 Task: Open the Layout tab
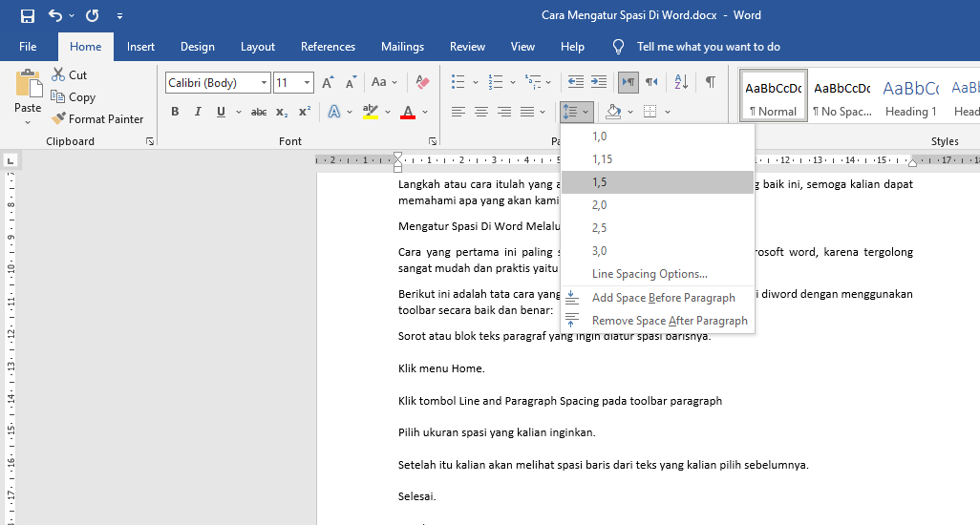[258, 47]
